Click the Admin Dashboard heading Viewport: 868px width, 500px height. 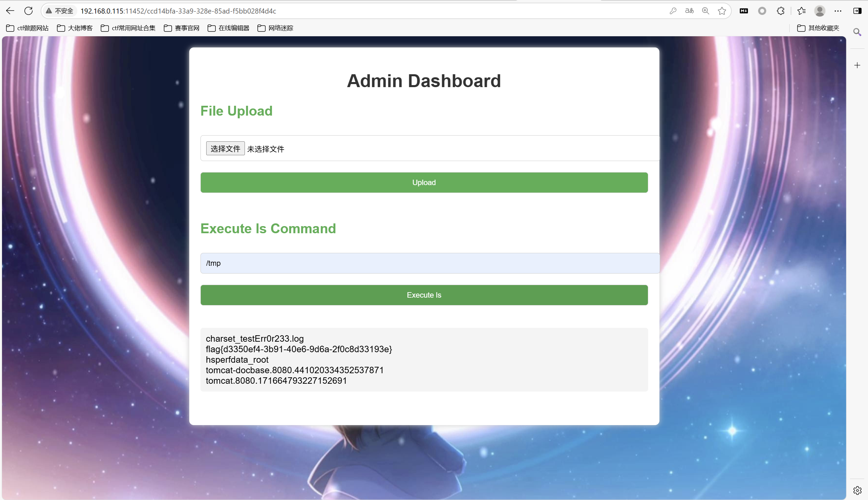click(x=424, y=81)
